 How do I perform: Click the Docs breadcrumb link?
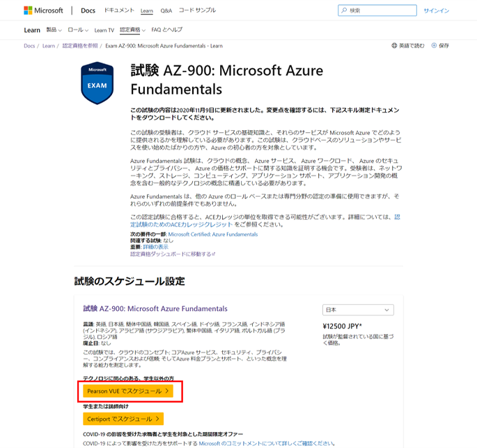(29, 46)
